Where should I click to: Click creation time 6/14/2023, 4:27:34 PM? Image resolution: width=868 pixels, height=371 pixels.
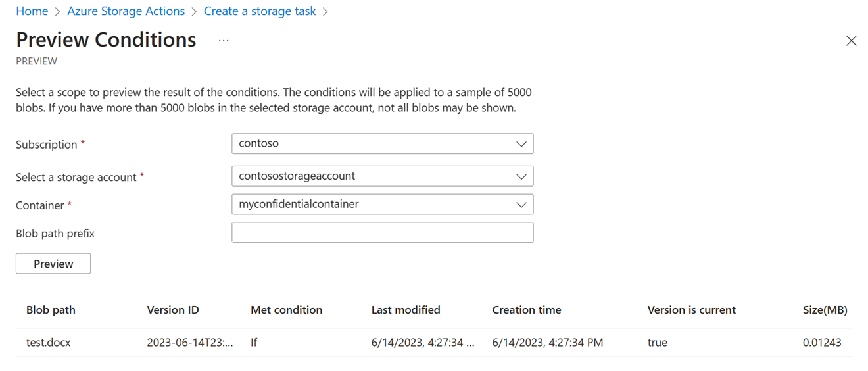tap(548, 343)
